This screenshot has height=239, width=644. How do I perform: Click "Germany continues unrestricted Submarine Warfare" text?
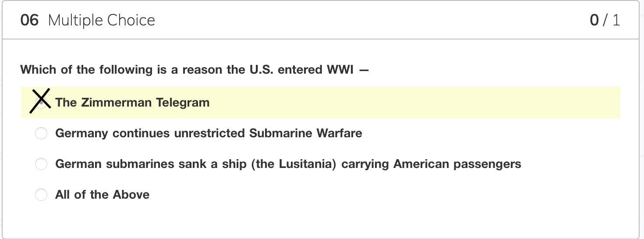click(209, 133)
